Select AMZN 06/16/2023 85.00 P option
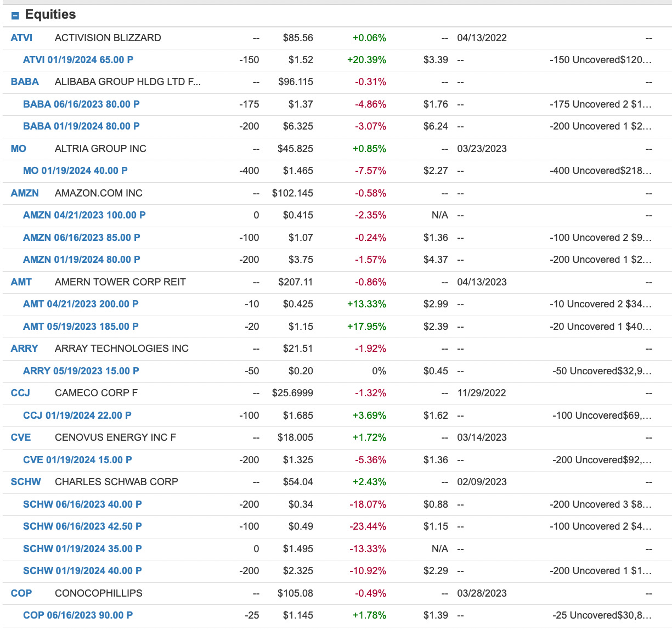This screenshot has height=629, width=672. (x=82, y=238)
